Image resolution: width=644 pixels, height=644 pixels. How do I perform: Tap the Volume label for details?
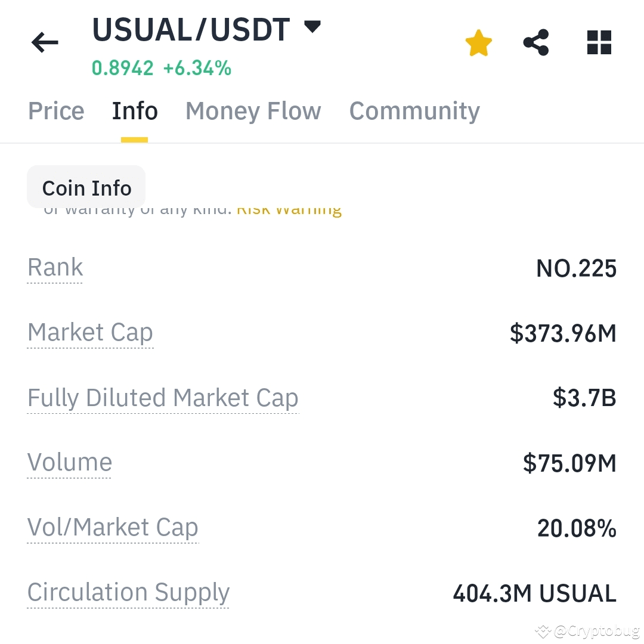pyautogui.click(x=69, y=463)
